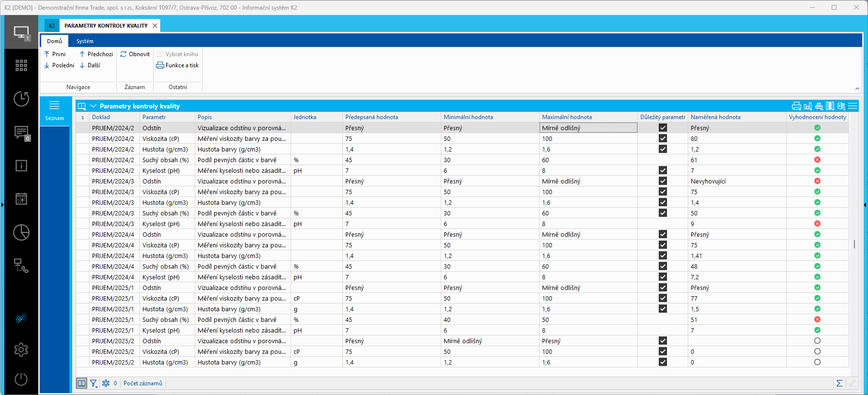
Task: Expand the right panel arrow at window edge
Action: tap(865, 205)
